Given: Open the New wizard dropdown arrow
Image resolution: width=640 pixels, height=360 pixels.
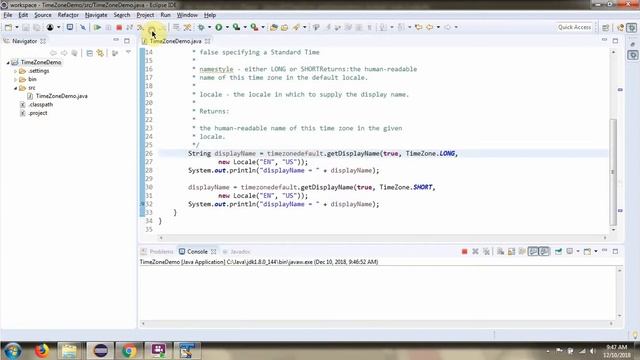Looking at the screenshot, I should click(x=17, y=27).
